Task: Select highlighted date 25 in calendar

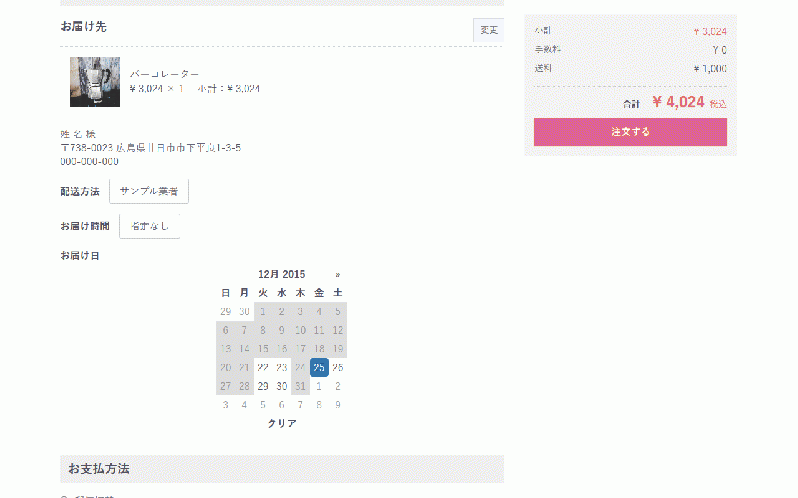Action: [x=319, y=367]
